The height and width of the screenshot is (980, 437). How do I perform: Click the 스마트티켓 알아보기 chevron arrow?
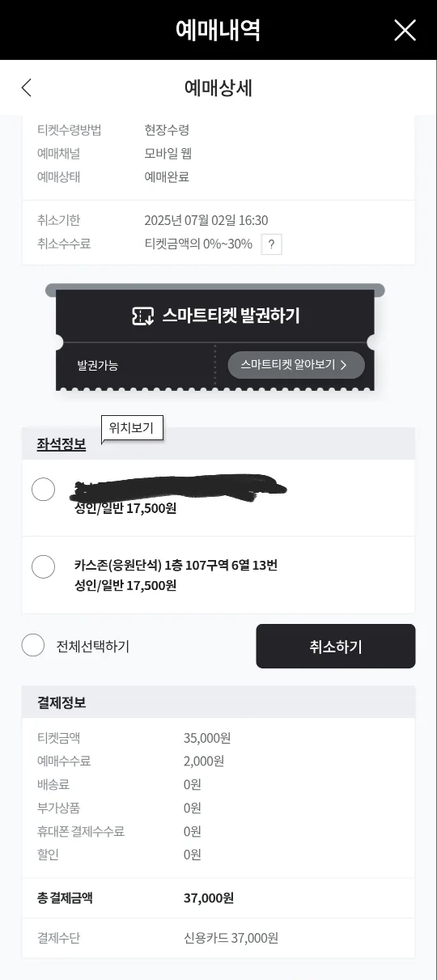tap(343, 365)
